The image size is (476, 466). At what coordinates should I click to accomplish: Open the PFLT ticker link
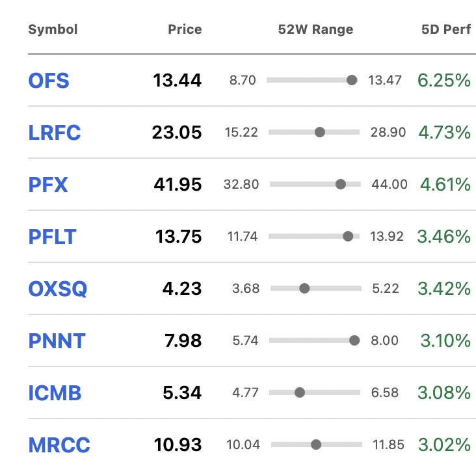point(52,237)
